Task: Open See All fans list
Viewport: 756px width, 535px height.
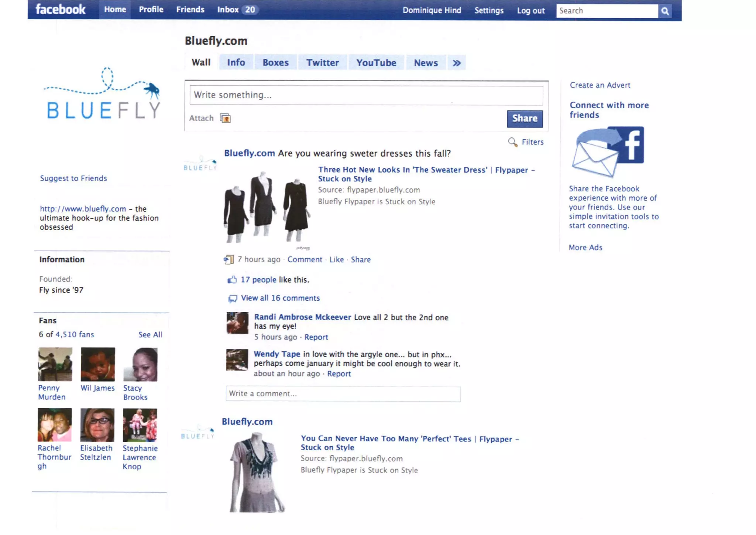Action: pos(150,335)
